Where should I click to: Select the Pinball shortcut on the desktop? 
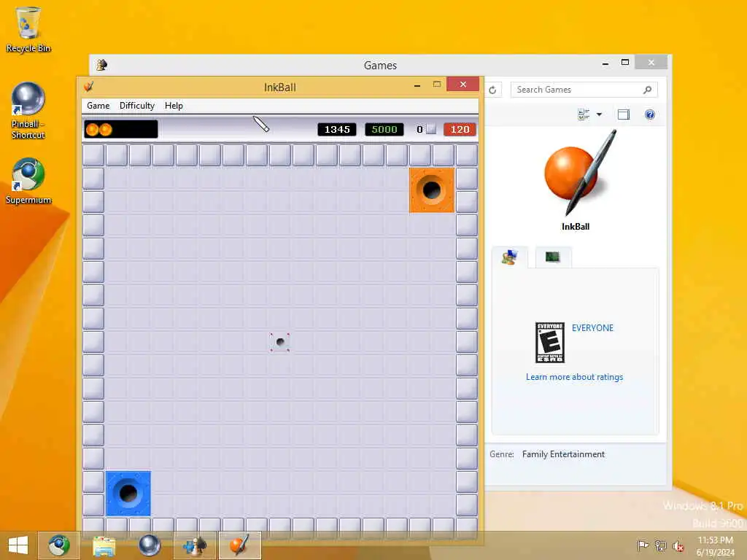tap(28, 111)
